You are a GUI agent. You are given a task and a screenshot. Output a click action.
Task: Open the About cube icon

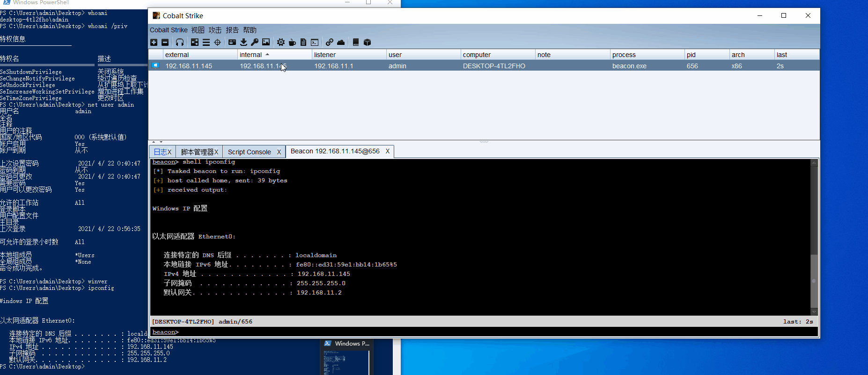pos(368,43)
